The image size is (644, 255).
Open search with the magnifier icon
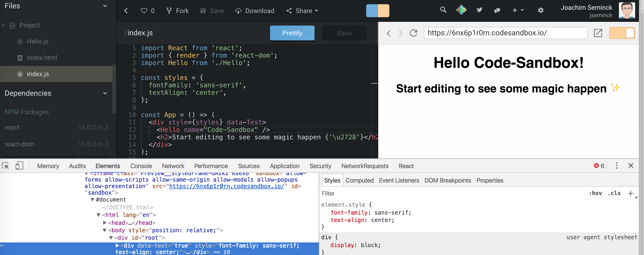[443, 10]
